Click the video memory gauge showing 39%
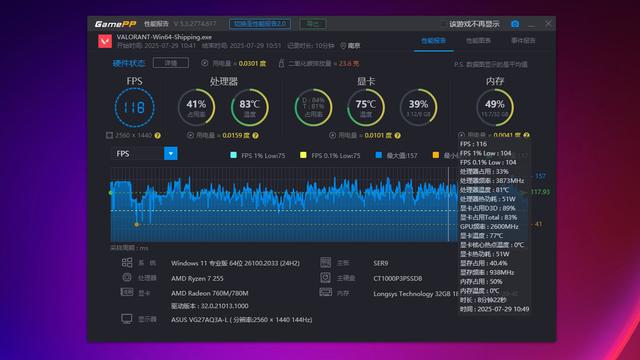The image size is (640, 360). point(419,107)
